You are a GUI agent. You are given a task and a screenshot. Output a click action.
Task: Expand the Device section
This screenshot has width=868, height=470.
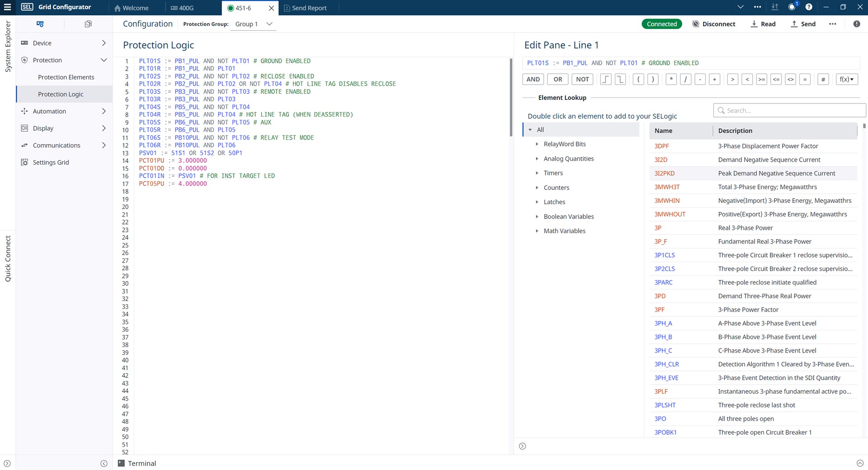[x=104, y=43]
